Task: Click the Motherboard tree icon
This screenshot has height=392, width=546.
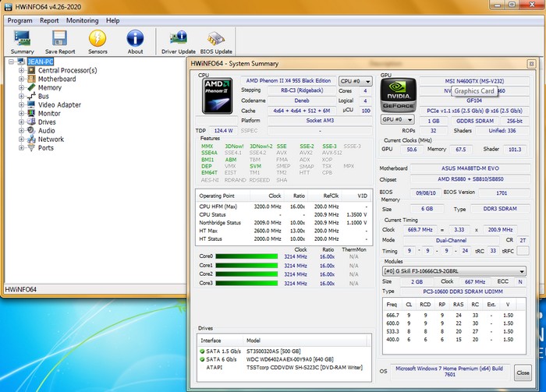Action: tap(31, 79)
